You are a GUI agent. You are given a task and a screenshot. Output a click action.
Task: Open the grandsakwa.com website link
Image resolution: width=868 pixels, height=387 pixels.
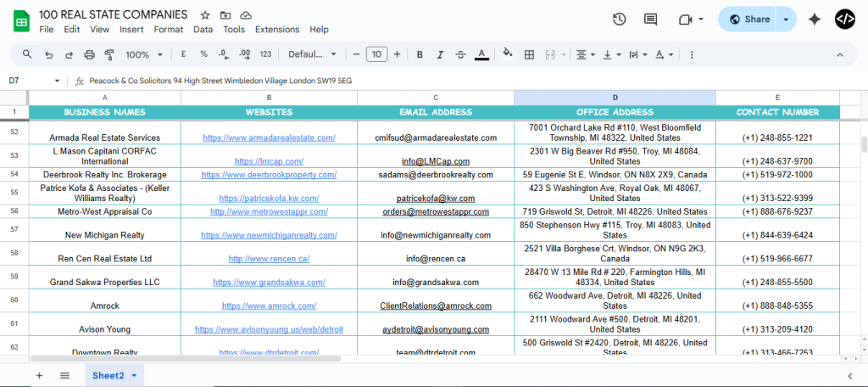[269, 283]
